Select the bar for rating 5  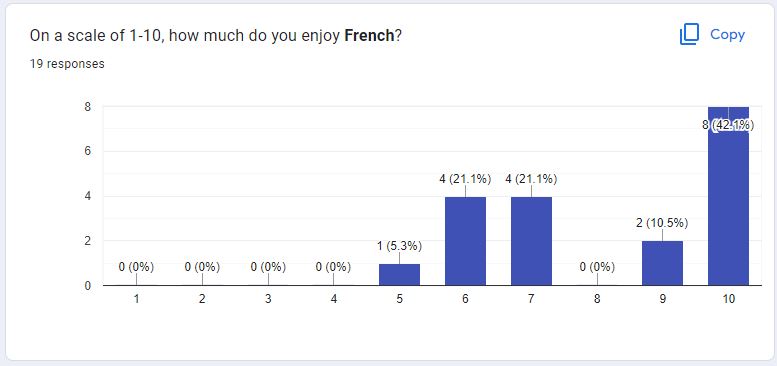click(x=399, y=275)
